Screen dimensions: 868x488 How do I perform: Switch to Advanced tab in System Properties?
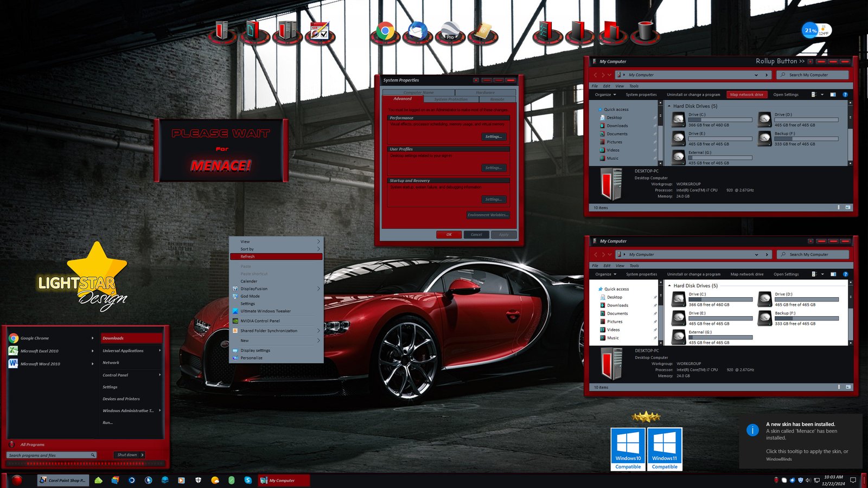coord(403,99)
